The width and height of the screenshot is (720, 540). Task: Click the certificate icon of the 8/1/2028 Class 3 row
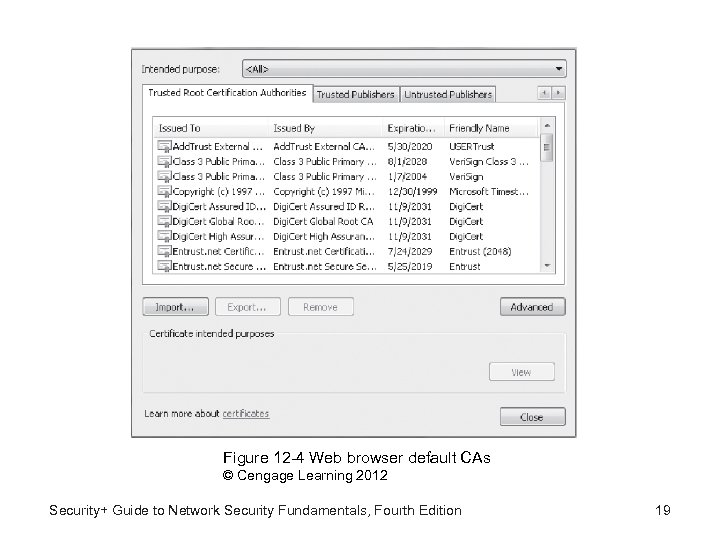click(x=164, y=162)
